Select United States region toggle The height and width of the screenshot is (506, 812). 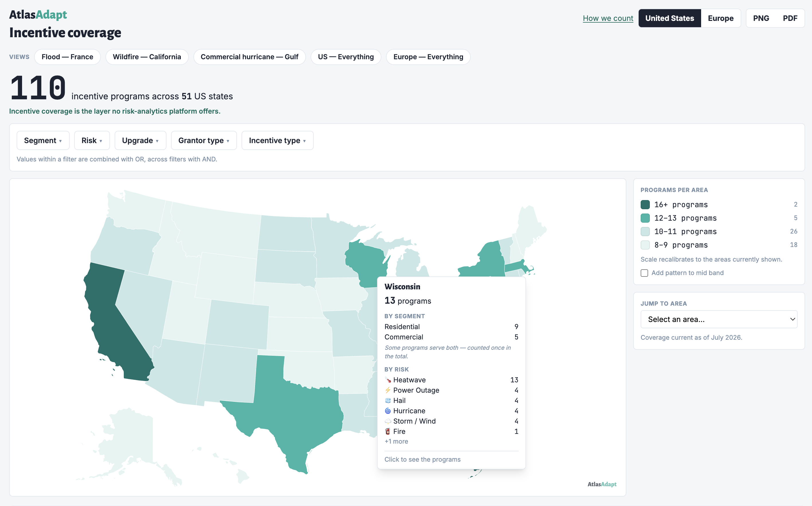click(x=670, y=18)
